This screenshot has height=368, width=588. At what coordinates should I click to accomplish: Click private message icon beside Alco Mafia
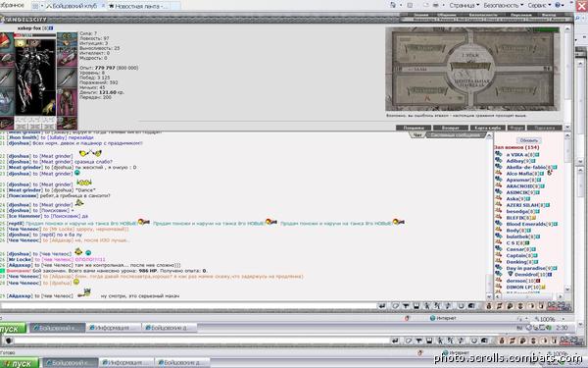pyautogui.click(x=499, y=173)
